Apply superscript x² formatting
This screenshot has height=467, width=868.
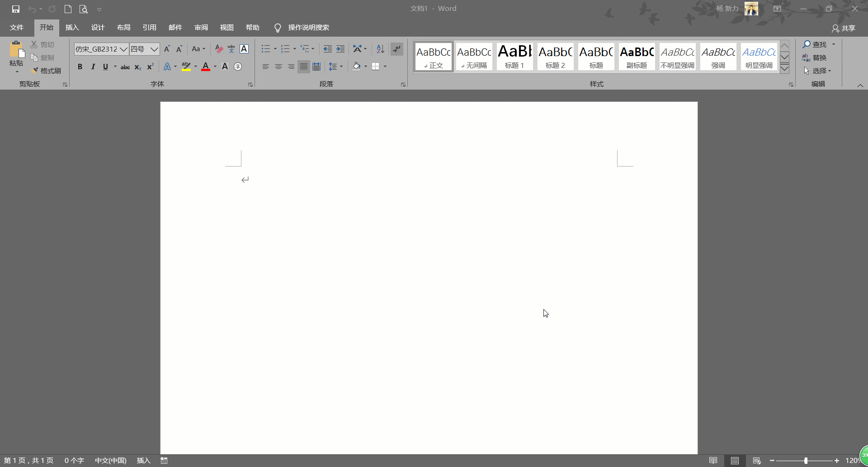tap(151, 67)
